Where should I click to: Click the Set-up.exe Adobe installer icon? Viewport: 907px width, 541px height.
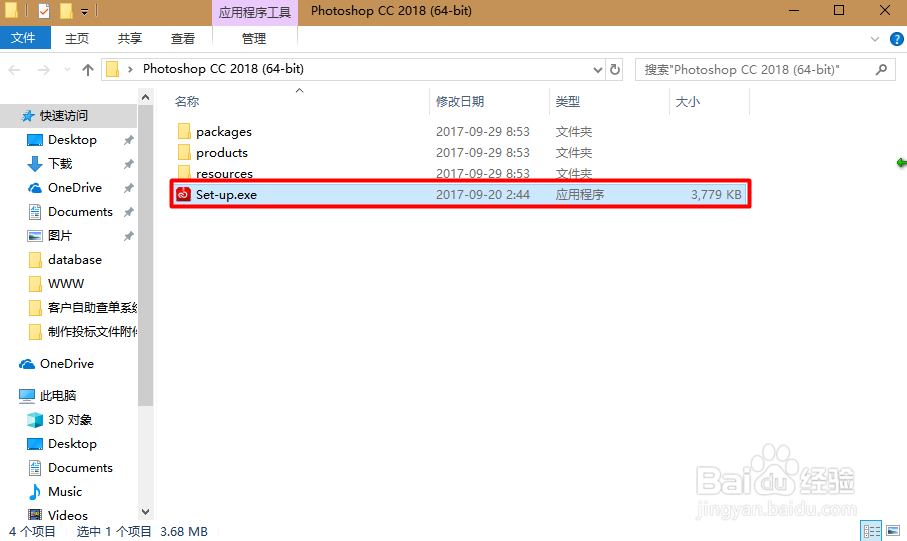pos(183,194)
